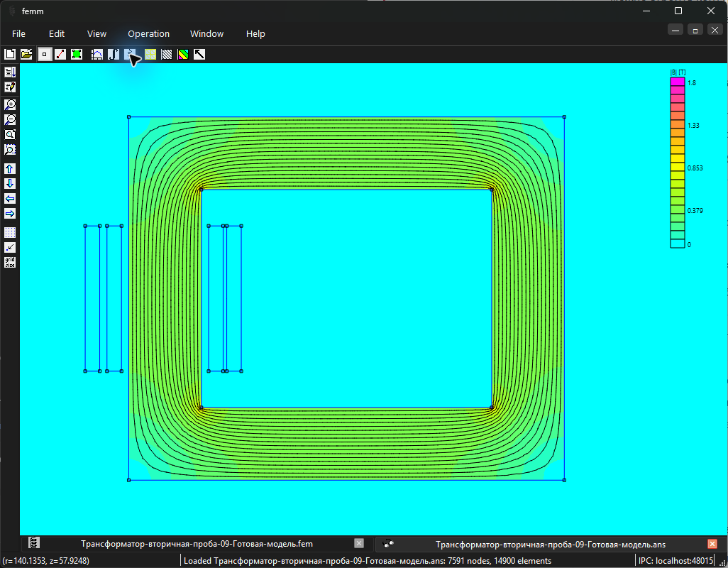Pan view down with down arrow

coord(10,183)
